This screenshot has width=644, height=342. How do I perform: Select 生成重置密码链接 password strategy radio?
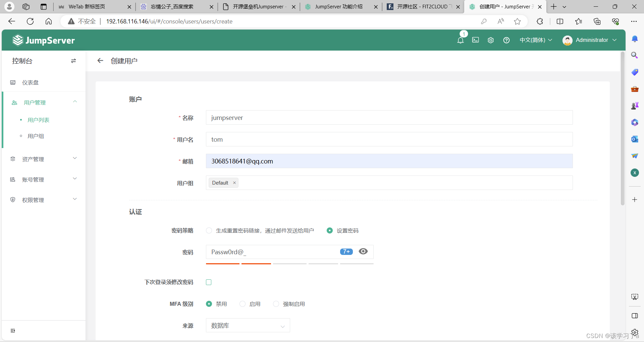pos(209,230)
